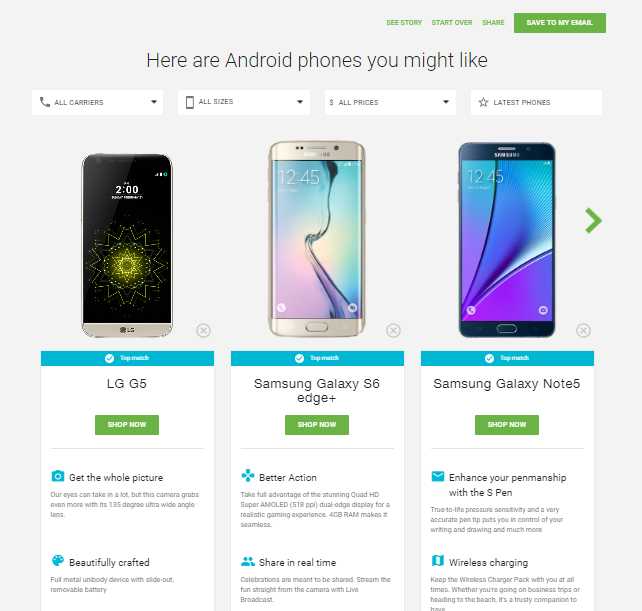The height and width of the screenshot is (611, 642).
Task: Open the All Carriers dropdown
Action: pos(97,102)
